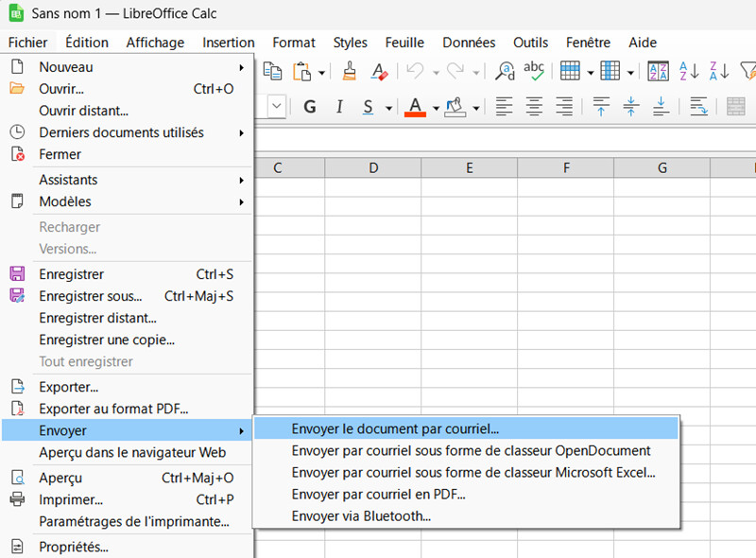
Task: Click the Copy icon in toolbar
Action: pyautogui.click(x=273, y=71)
